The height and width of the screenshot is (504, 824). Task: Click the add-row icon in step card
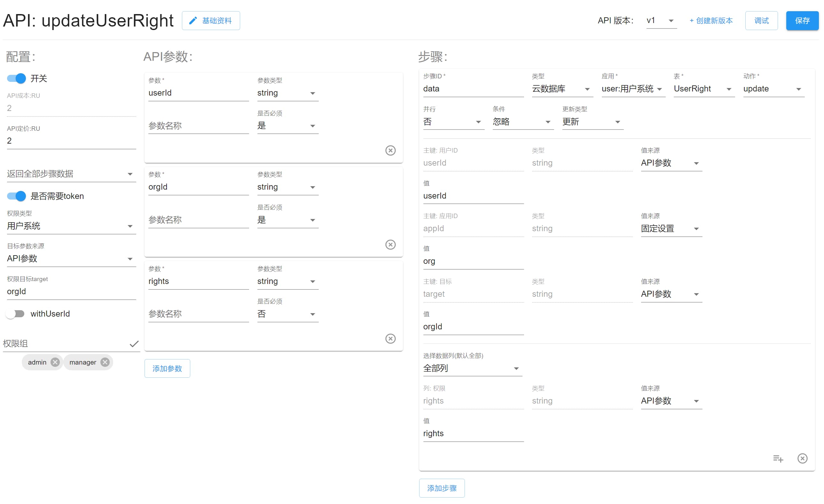[778, 459]
